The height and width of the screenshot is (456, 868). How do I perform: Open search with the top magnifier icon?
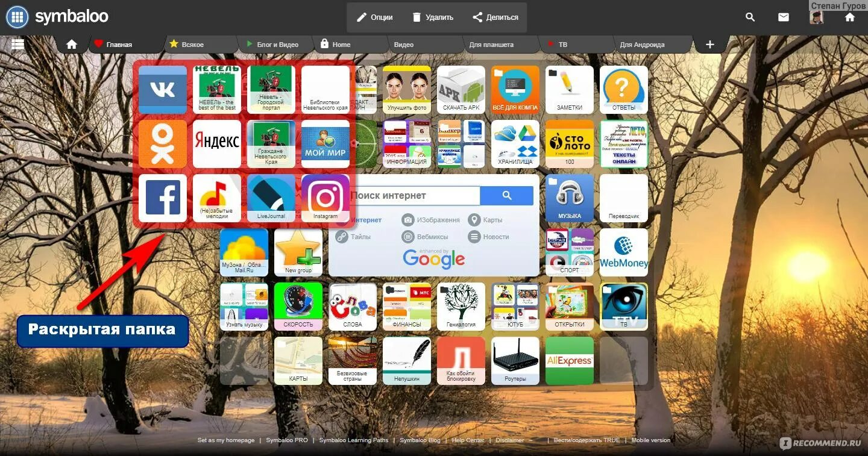(x=750, y=17)
